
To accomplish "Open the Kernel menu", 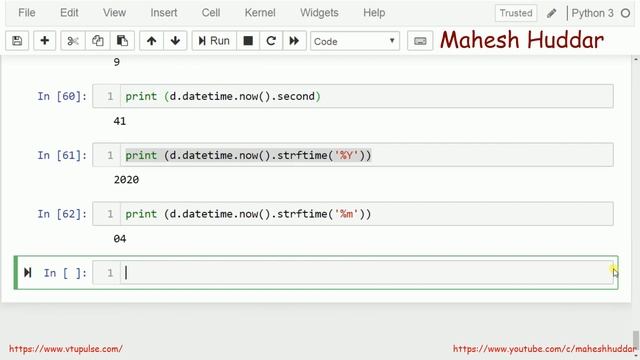I will (x=260, y=13).
